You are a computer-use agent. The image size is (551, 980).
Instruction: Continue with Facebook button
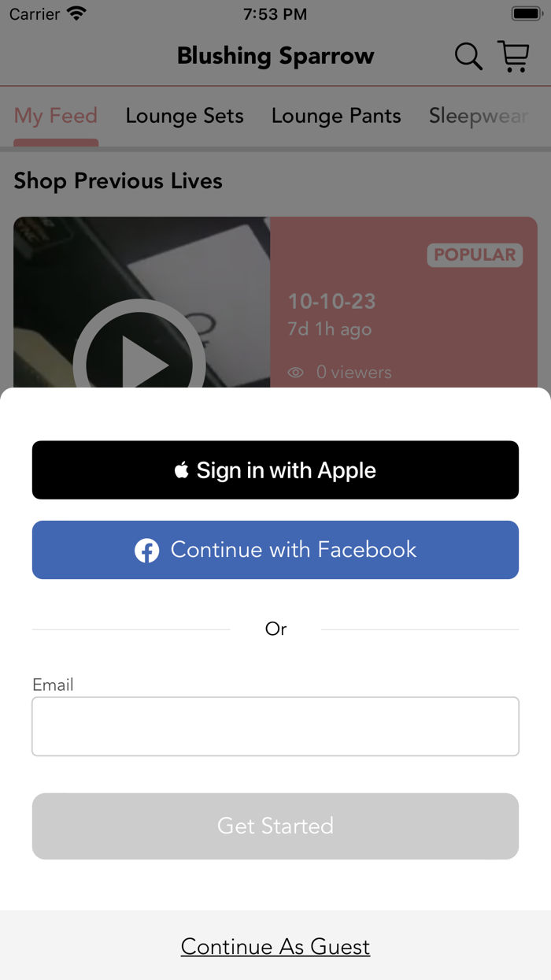(x=275, y=550)
